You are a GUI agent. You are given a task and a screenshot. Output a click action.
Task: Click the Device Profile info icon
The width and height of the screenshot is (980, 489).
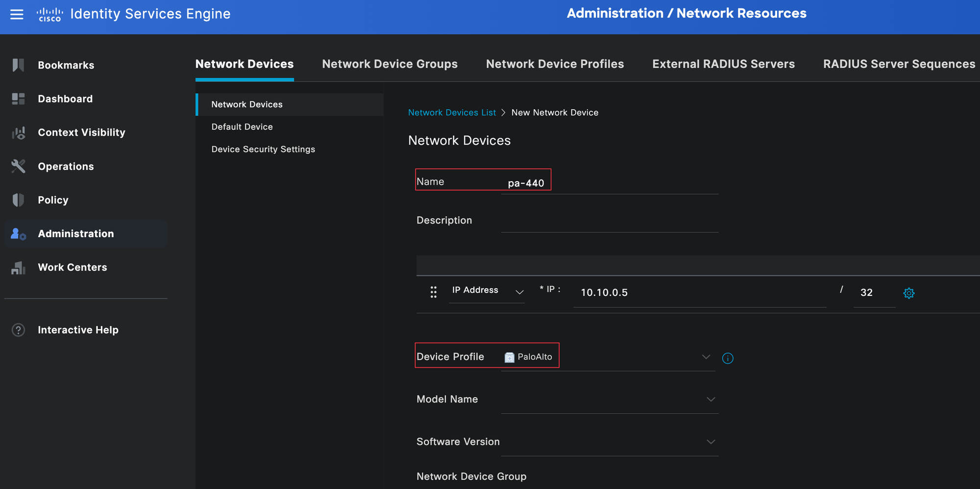coord(728,358)
